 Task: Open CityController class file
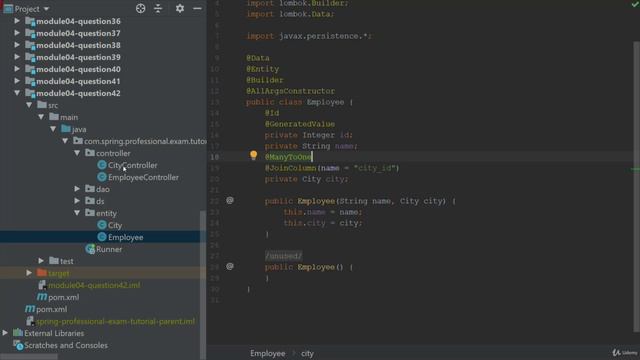133,165
